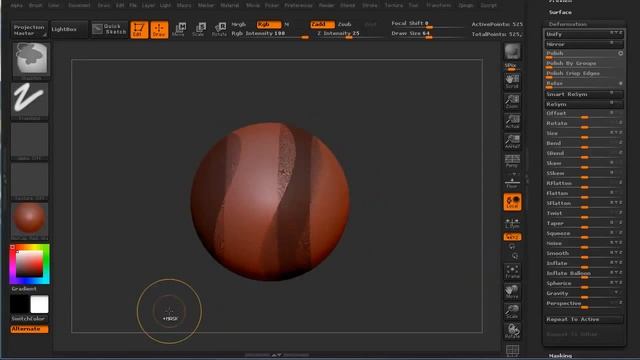Click the AAHalf size icon
The image size is (640, 360).
pos(512,141)
